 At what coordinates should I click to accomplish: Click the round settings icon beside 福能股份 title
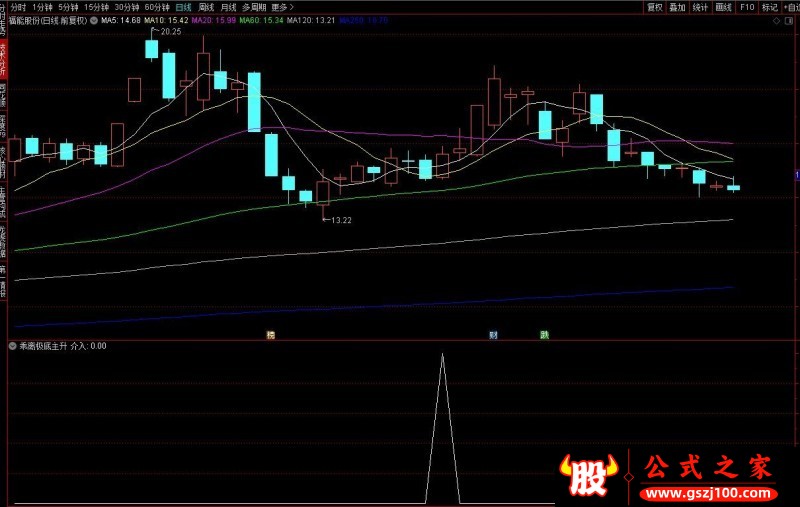93,20
